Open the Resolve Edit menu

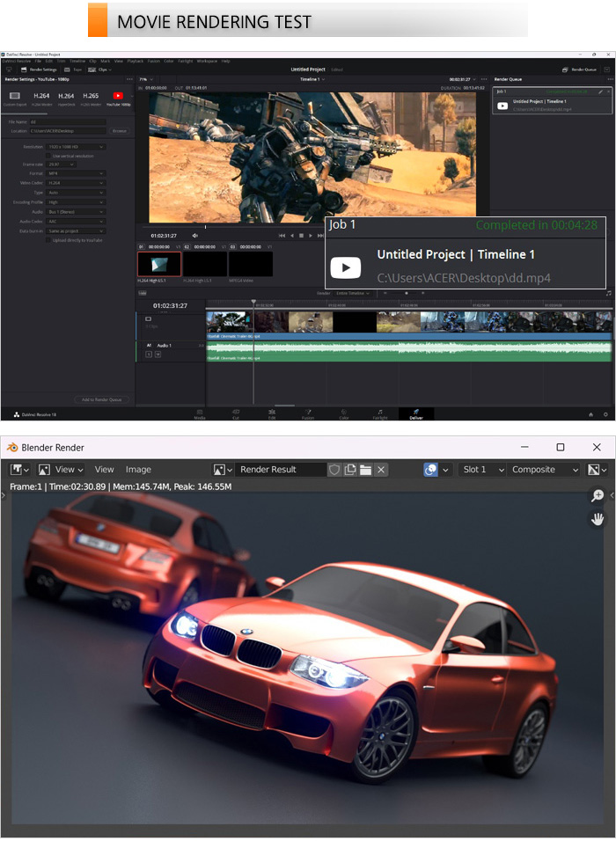tap(48, 62)
